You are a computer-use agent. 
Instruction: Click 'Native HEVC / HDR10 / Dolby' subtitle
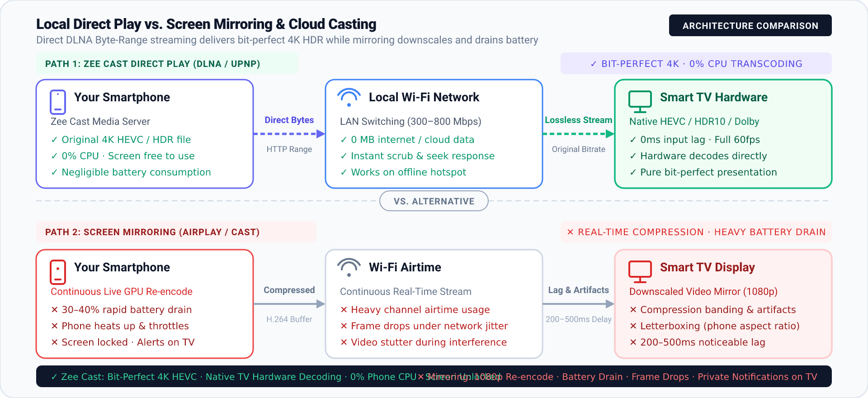coord(694,122)
